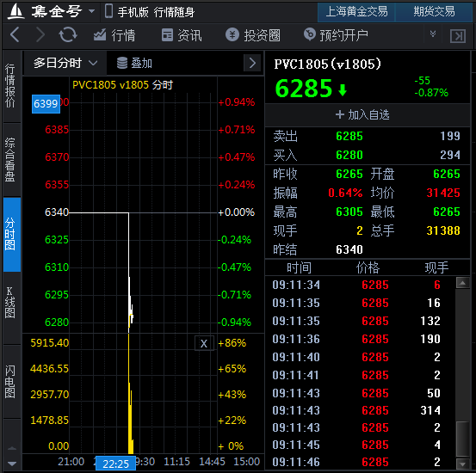
Task: Switch to 上海黄金交易 tab
Action: coord(356,12)
